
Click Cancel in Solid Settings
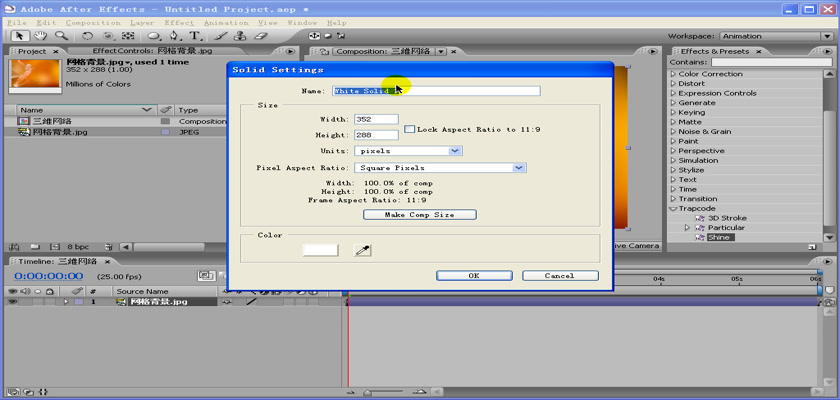coord(560,276)
